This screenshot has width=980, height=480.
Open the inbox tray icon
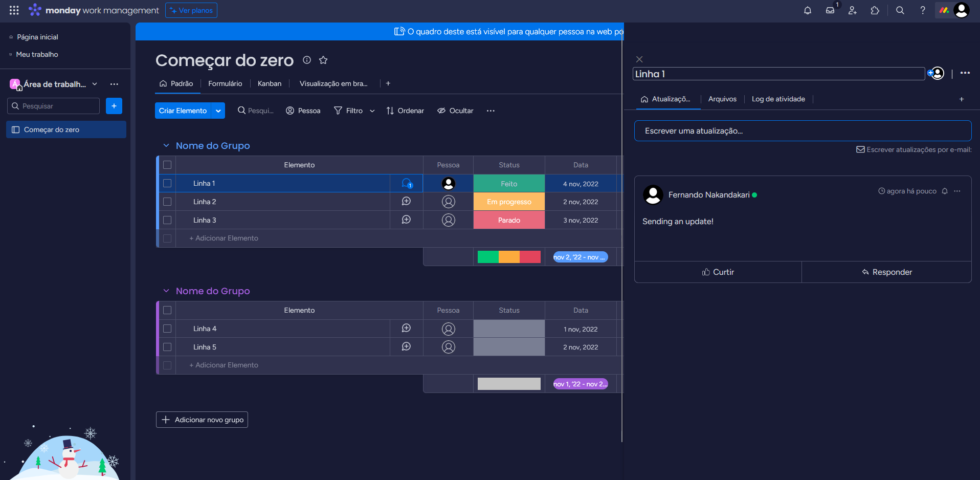[x=830, y=10]
